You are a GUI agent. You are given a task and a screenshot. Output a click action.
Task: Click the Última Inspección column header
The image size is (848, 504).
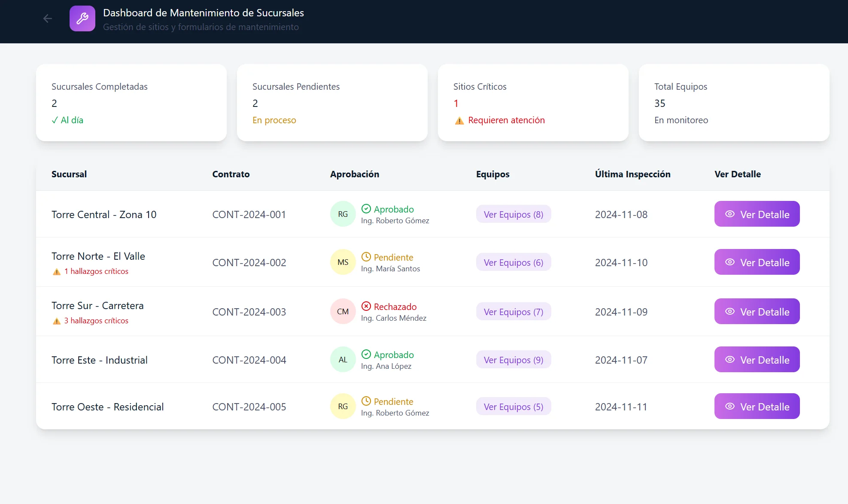632,174
